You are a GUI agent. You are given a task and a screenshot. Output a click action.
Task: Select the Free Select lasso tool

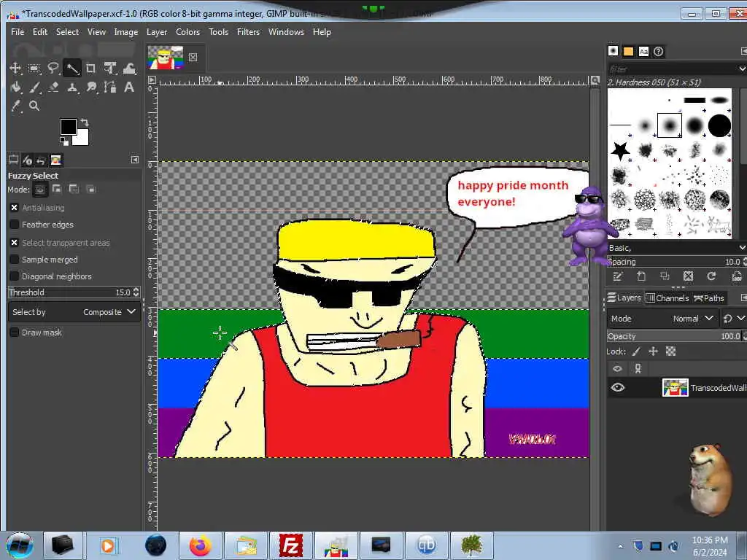click(53, 69)
